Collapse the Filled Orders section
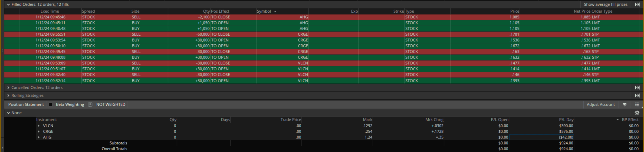The image size is (644, 152). tap(8, 5)
